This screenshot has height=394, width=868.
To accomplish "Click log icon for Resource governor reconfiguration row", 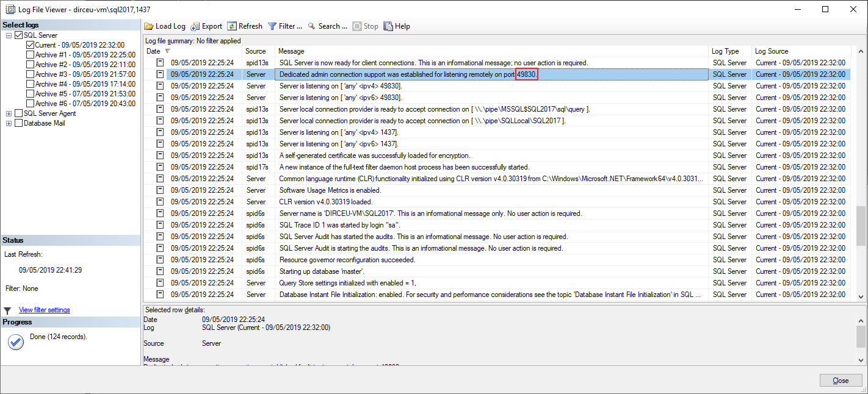I will 160,260.
